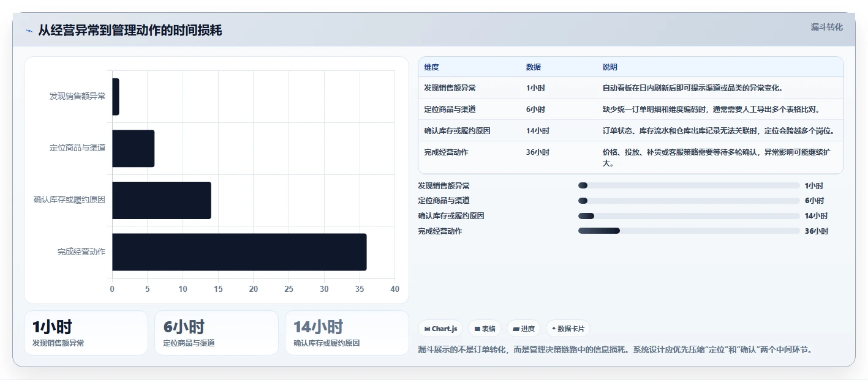Click the footer note starting with 漏斗展示的不是订单转化
This screenshot has width=868, height=380.
tap(615, 349)
